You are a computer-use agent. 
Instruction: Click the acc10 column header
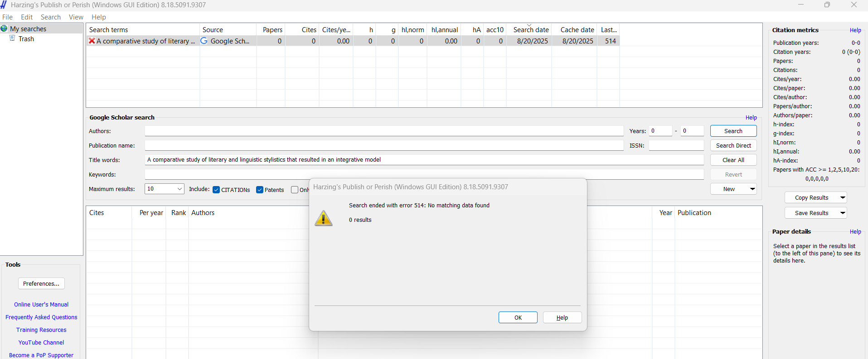click(495, 29)
